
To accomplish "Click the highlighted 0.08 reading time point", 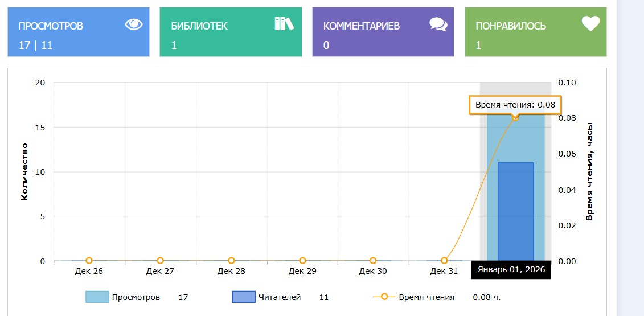I will coord(515,117).
